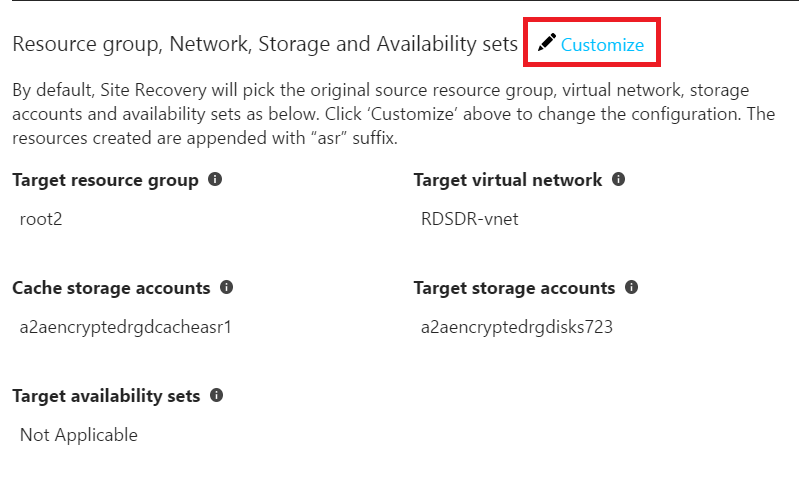Show info tooltip for Target virtual network
This screenshot has width=799, height=480.
618,179
